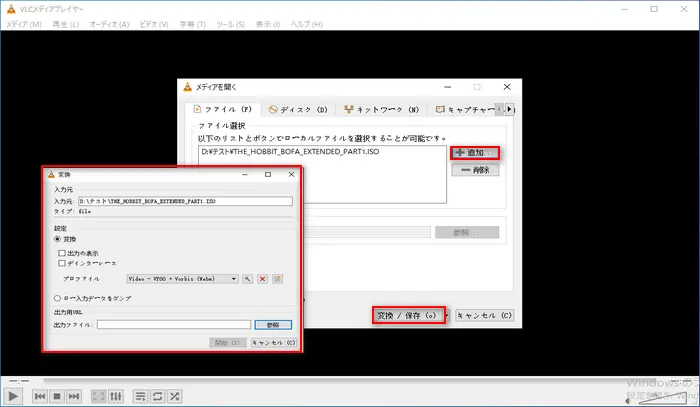Image resolution: width=700 pixels, height=407 pixels.
Task: Enable the デインターレース checkbox
Action: coord(62,263)
